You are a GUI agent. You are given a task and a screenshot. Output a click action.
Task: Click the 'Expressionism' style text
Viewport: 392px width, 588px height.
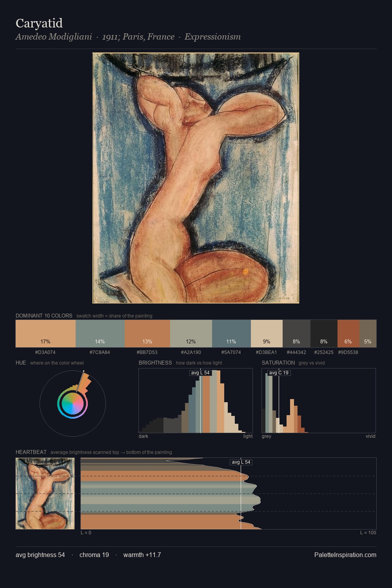[x=212, y=37]
